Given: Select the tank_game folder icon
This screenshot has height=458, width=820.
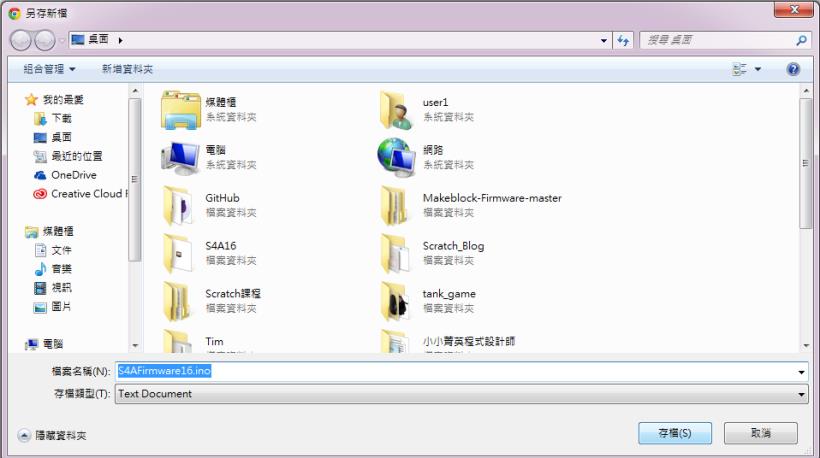Looking at the screenshot, I should [x=396, y=301].
